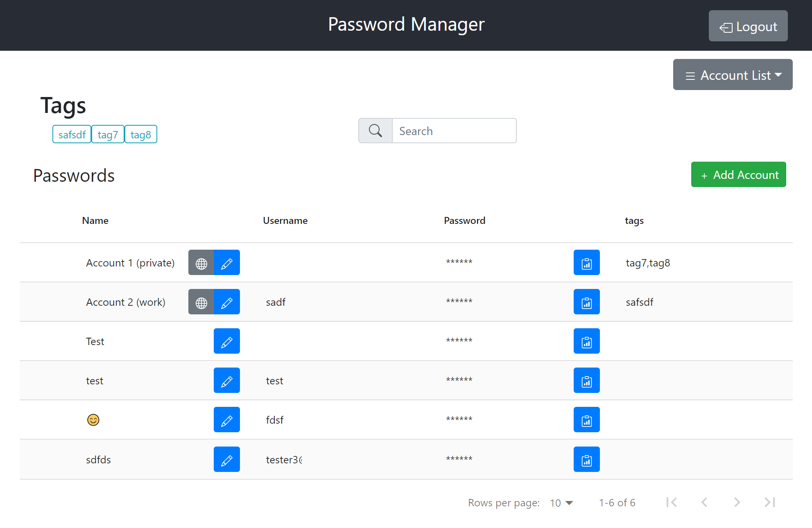Edit the smiley emoji account

pyautogui.click(x=227, y=420)
